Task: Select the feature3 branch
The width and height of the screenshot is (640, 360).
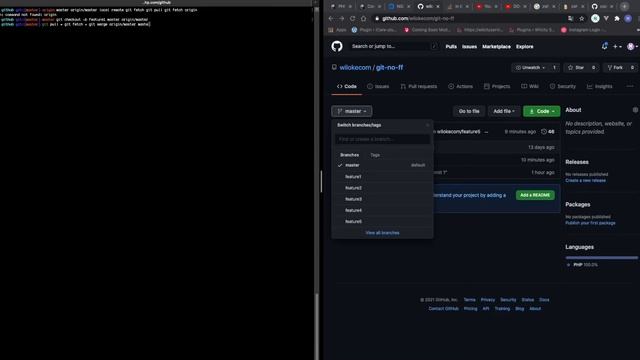Action: pyautogui.click(x=382, y=199)
